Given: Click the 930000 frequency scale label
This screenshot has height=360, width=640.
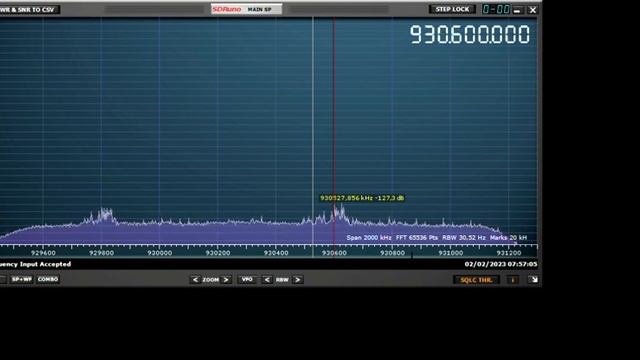Looking at the screenshot, I should point(160,253).
